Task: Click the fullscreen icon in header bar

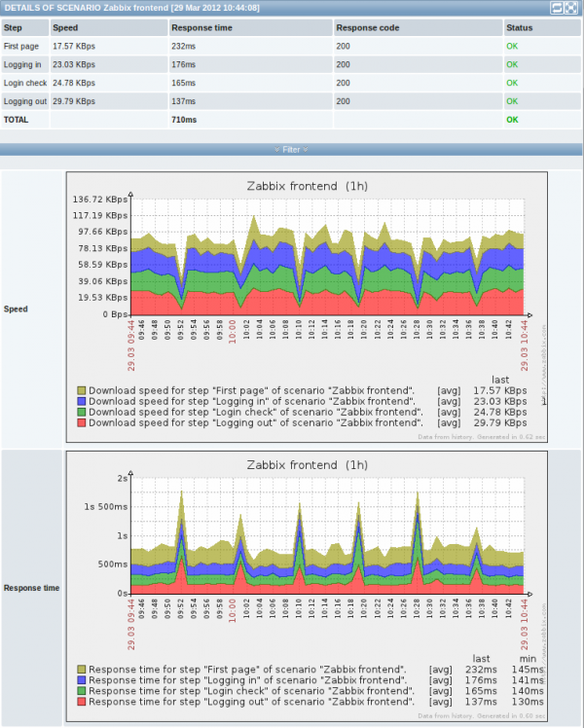Action: click(570, 8)
